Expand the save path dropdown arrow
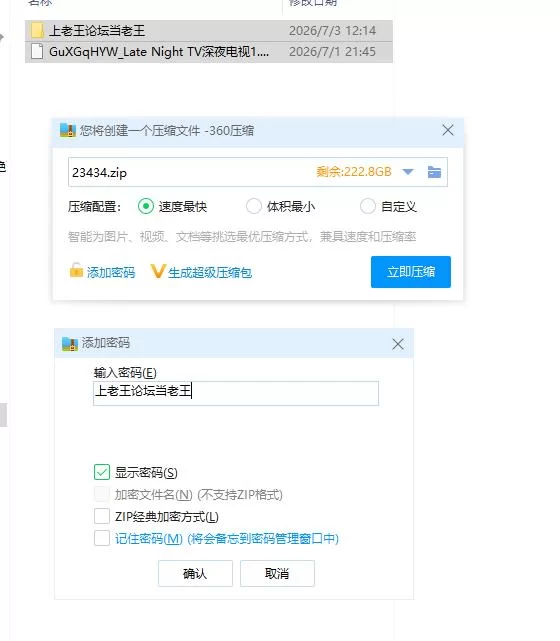 pos(408,172)
